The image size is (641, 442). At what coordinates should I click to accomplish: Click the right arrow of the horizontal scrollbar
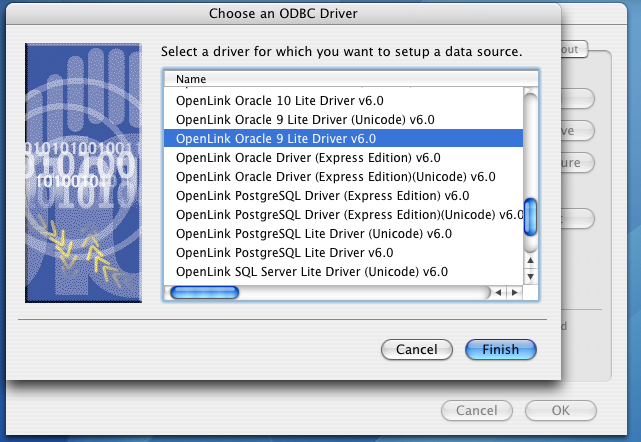[x=514, y=292]
